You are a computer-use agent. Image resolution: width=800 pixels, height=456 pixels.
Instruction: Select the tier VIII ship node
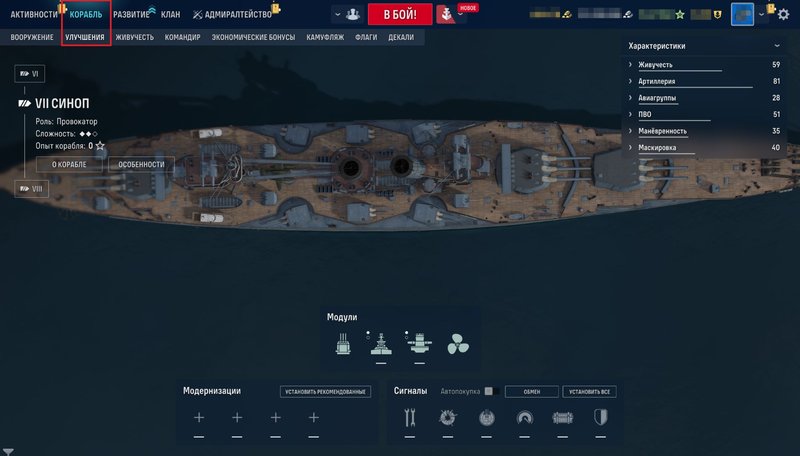pyautogui.click(x=31, y=189)
